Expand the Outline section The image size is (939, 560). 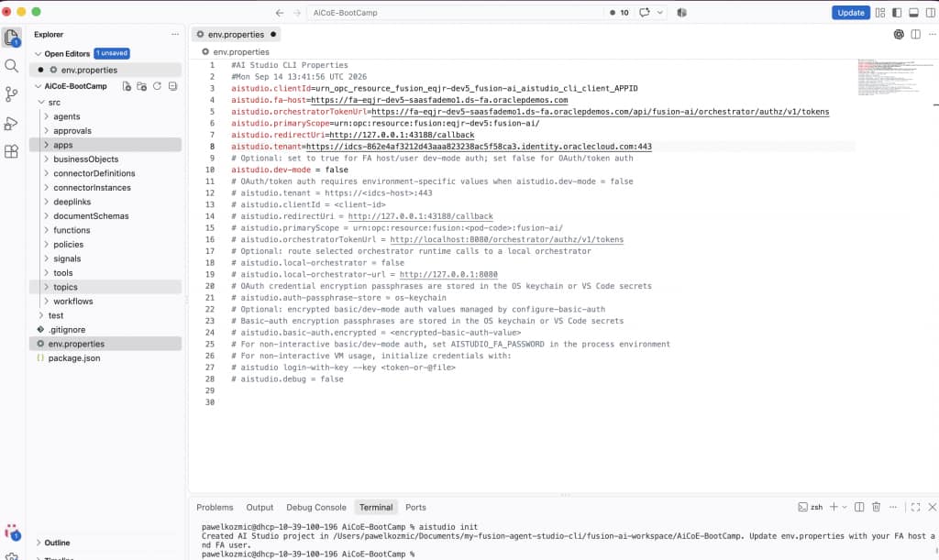coord(57,543)
